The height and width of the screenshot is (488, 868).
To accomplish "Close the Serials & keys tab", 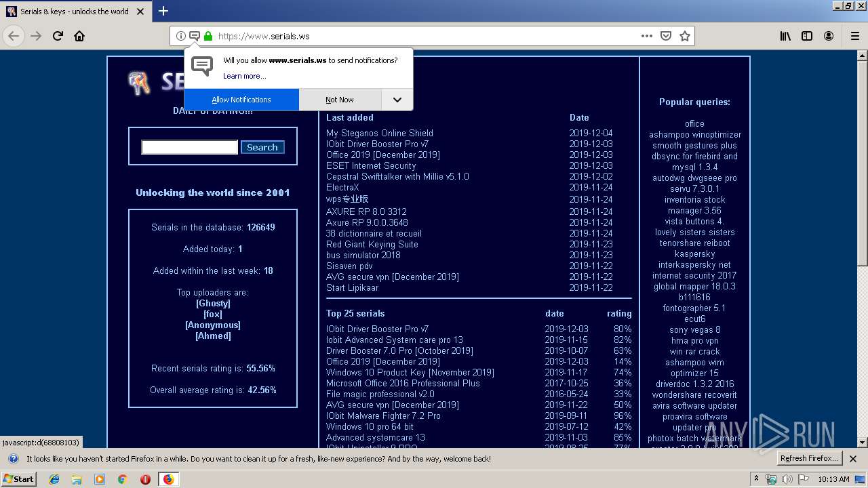I will 140,12.
